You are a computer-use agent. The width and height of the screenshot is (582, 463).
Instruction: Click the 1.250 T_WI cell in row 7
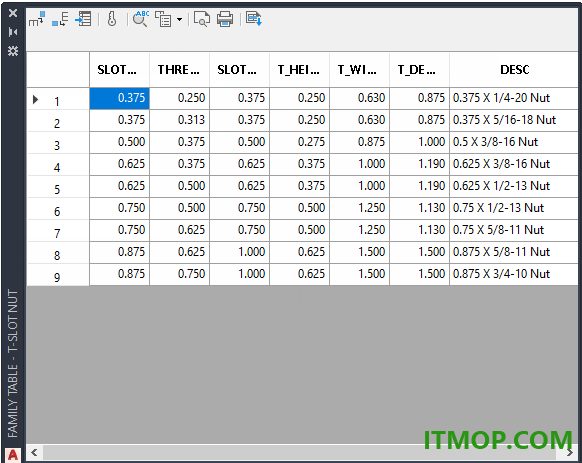[360, 230]
